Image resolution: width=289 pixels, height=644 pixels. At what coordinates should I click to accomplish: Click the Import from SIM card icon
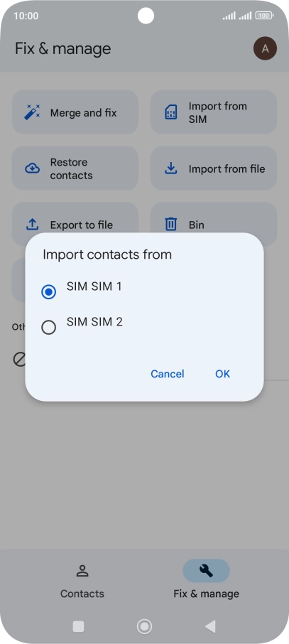tap(170, 112)
